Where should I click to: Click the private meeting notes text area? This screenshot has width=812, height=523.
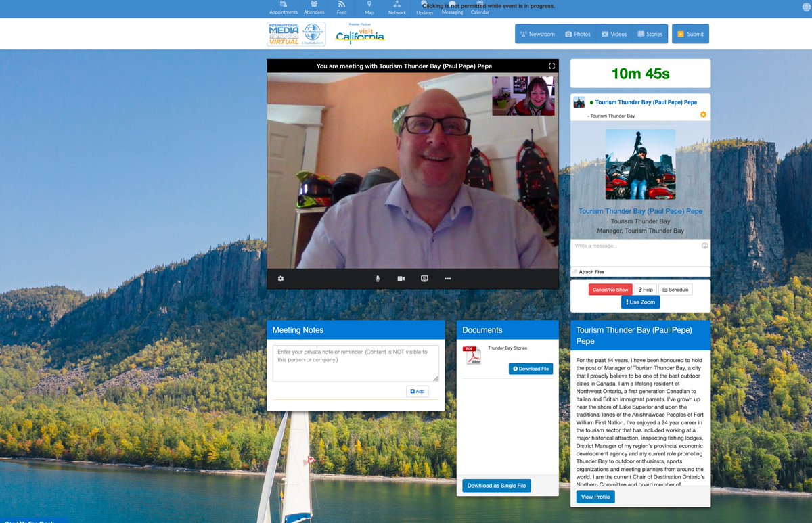point(356,363)
